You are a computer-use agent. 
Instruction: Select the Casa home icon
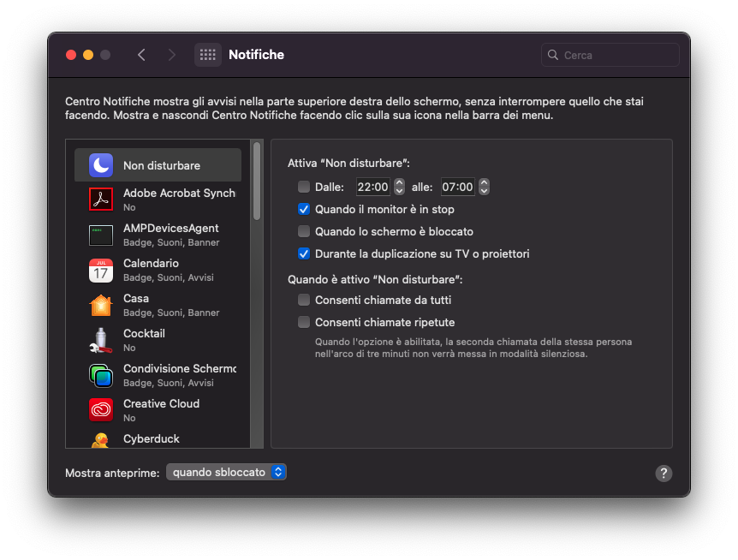pyautogui.click(x=101, y=305)
